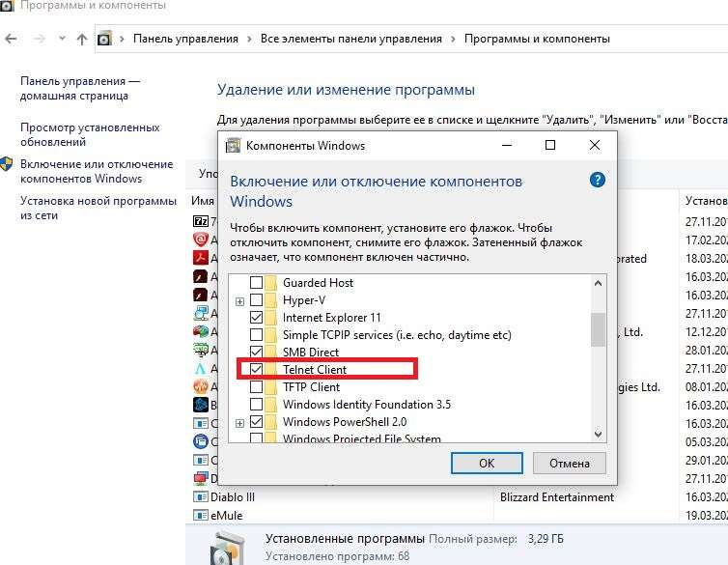Click the Adobe Acrobat red program icon

(x=201, y=258)
